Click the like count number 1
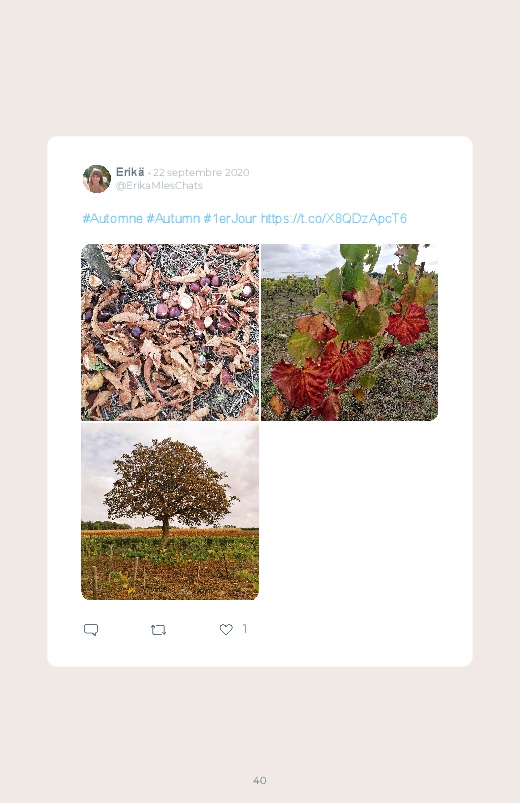 click(245, 628)
